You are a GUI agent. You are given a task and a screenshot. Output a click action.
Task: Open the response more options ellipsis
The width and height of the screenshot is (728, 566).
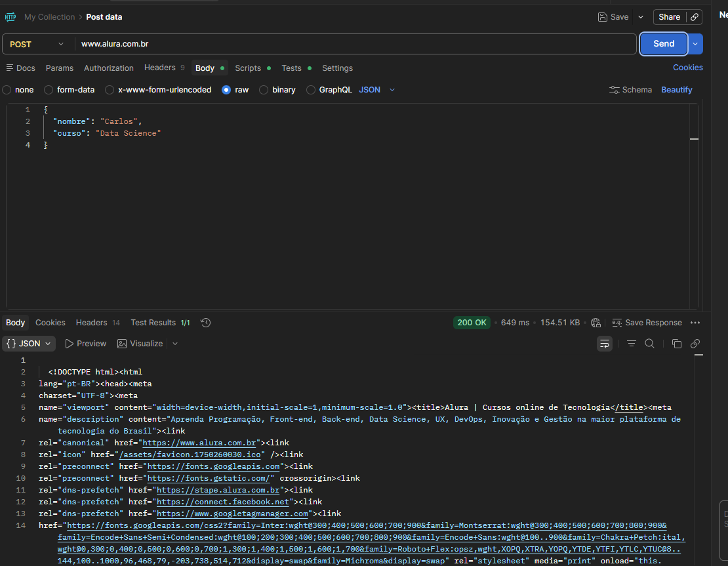[695, 323]
